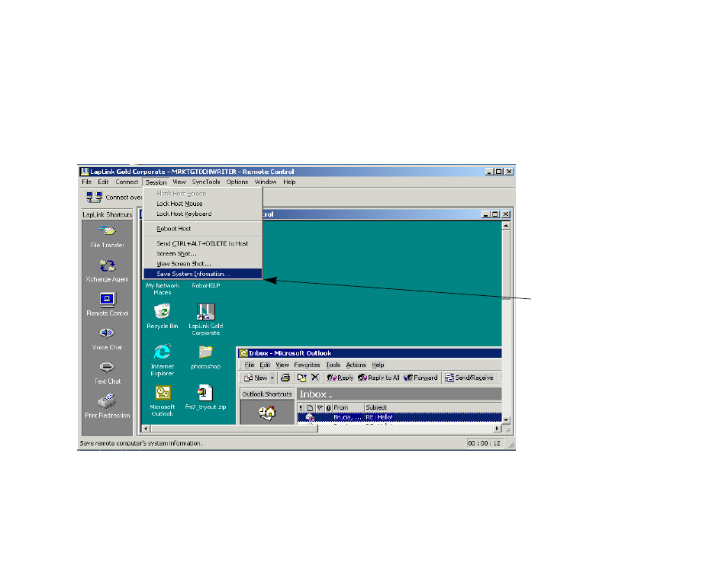Click the LapLink title bar application icon
This screenshot has height=566, width=728.
(x=85, y=172)
